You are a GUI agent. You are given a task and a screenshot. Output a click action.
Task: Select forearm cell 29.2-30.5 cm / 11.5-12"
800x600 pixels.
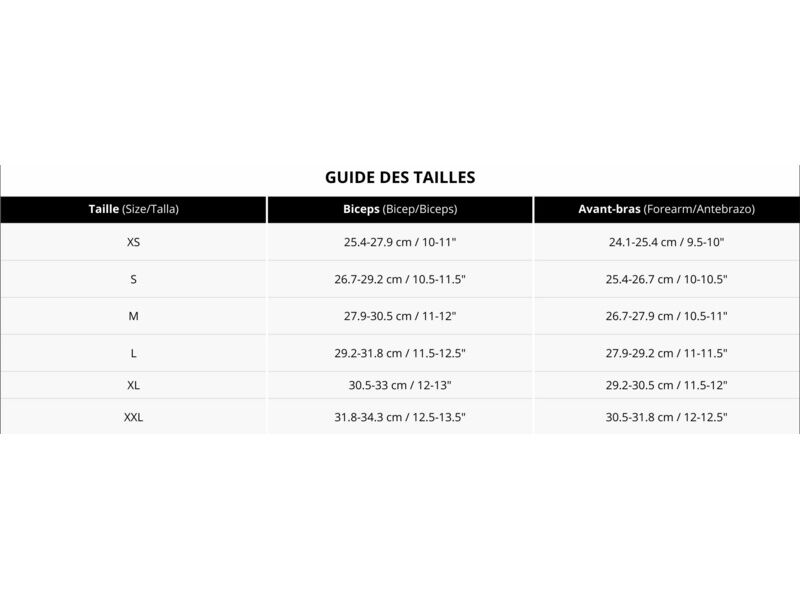click(667, 385)
